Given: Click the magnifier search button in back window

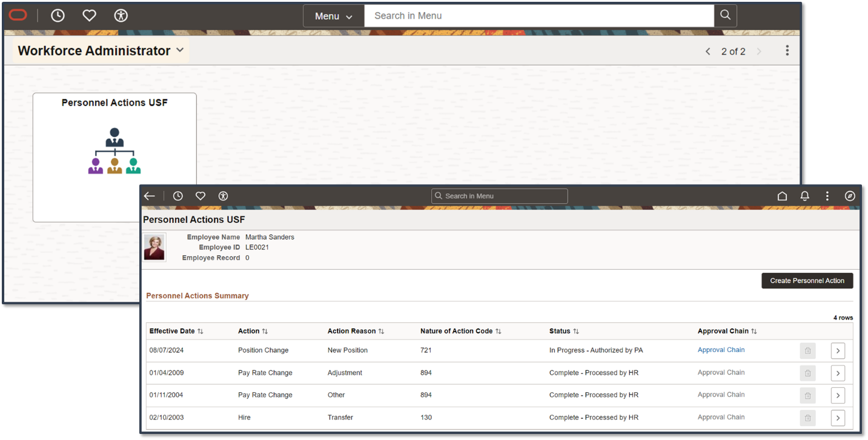Looking at the screenshot, I should click(x=725, y=16).
